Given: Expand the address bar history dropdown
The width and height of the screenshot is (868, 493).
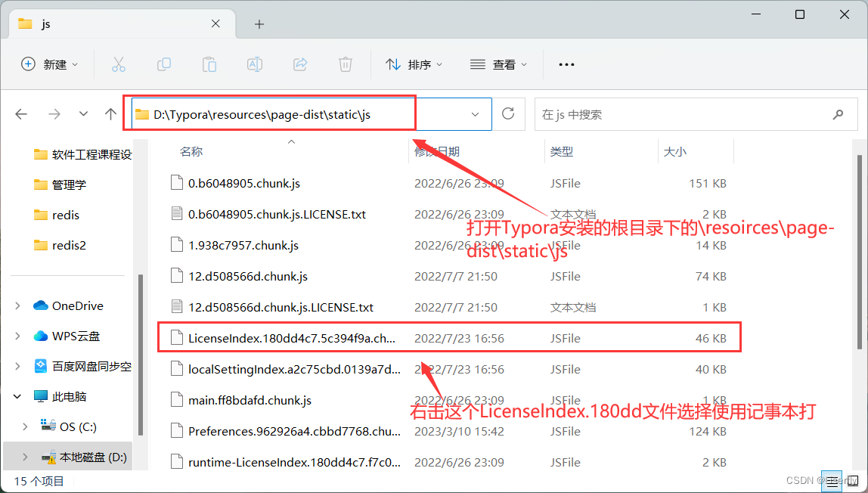Looking at the screenshot, I should pyautogui.click(x=475, y=114).
